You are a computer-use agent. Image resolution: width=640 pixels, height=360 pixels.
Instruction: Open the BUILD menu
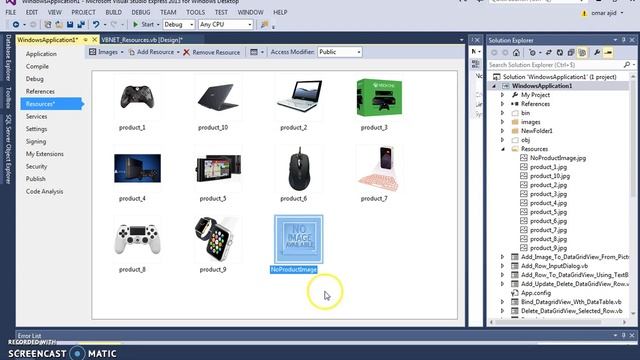point(113,13)
